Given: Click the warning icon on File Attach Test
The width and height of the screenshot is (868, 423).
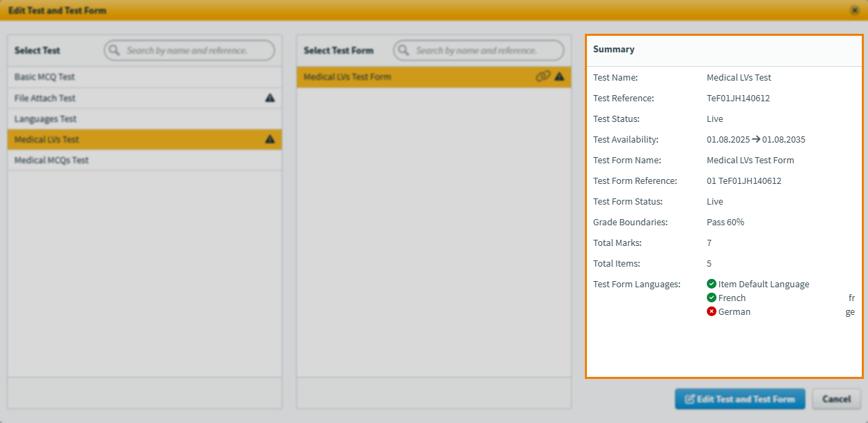Looking at the screenshot, I should click(x=270, y=98).
